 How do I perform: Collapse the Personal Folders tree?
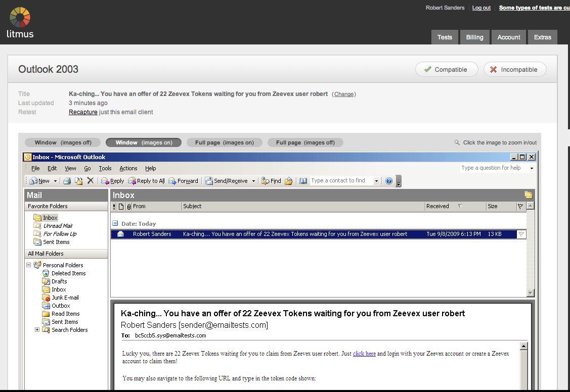point(29,265)
